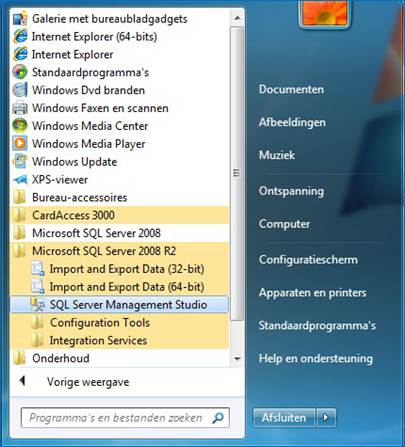
Task: Click the Import and Export Data (64-bit) icon
Action: (x=38, y=287)
